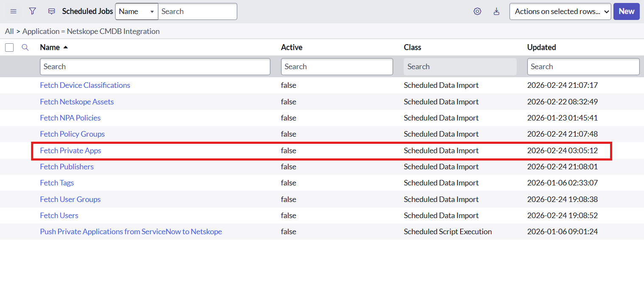Viewport: 644px width, 300px height.
Task: Click the All breadcrumb link
Action: click(x=9, y=31)
